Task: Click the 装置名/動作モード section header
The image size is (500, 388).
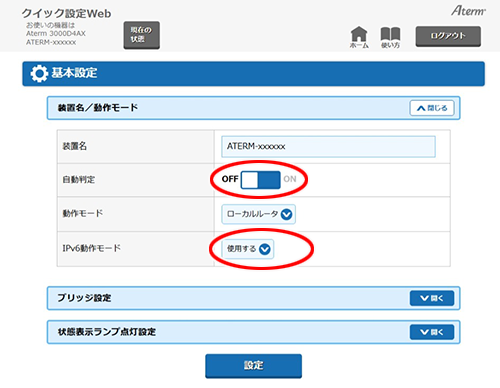Action: tap(253, 108)
